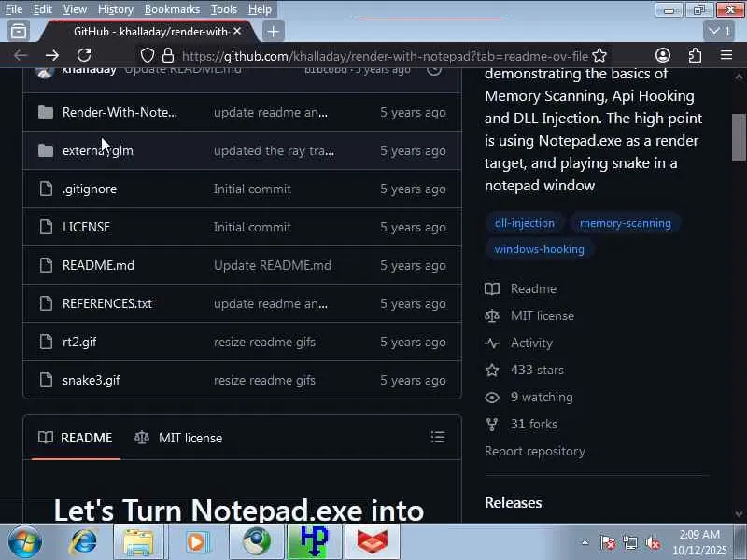Open the View menu
Viewport: 747px width, 560px height.
coord(75,9)
